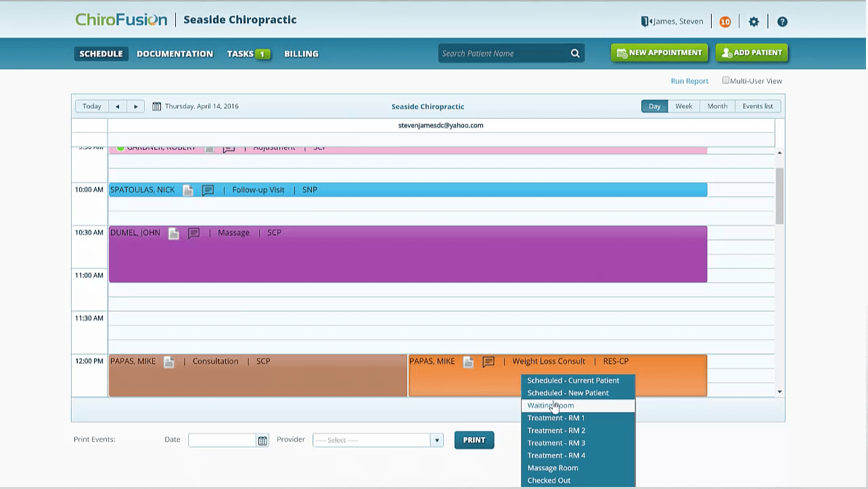Open document icon for PAPAS, MIKE Consultation
Image resolution: width=868 pixels, height=489 pixels.
click(169, 362)
